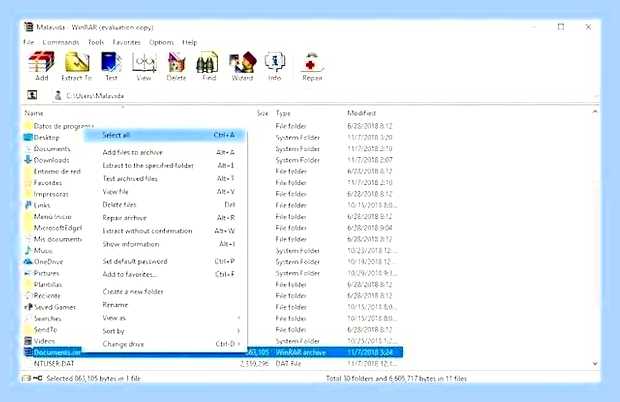Open the Favorites menu
The width and height of the screenshot is (620, 402).
(127, 42)
